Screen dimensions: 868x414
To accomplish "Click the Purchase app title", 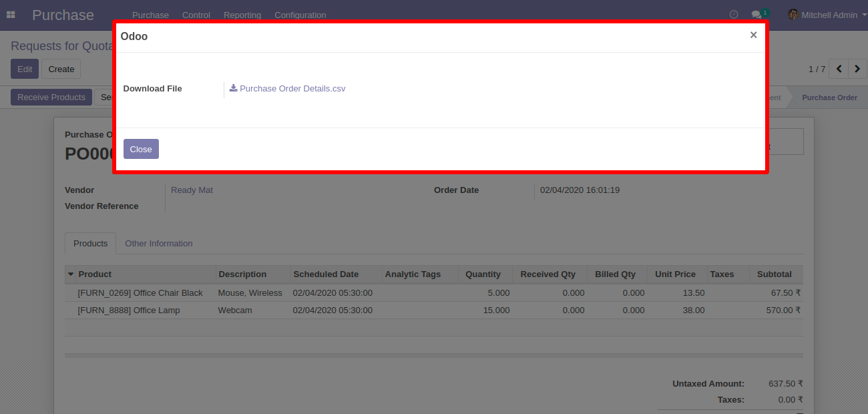I will [x=63, y=15].
